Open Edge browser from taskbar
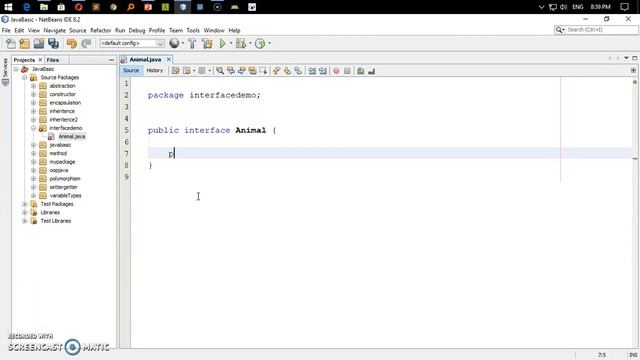The image size is (640, 360). point(27,7)
